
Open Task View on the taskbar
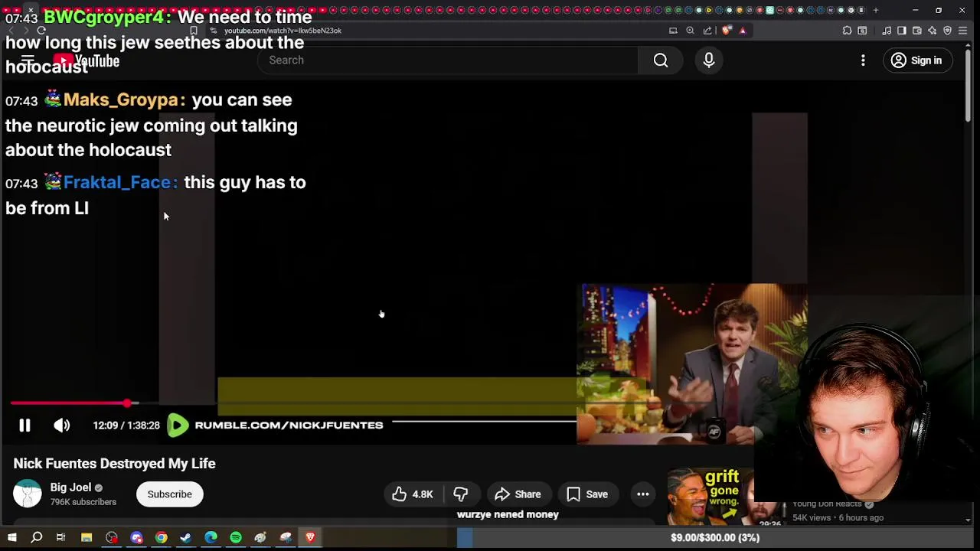point(60,538)
